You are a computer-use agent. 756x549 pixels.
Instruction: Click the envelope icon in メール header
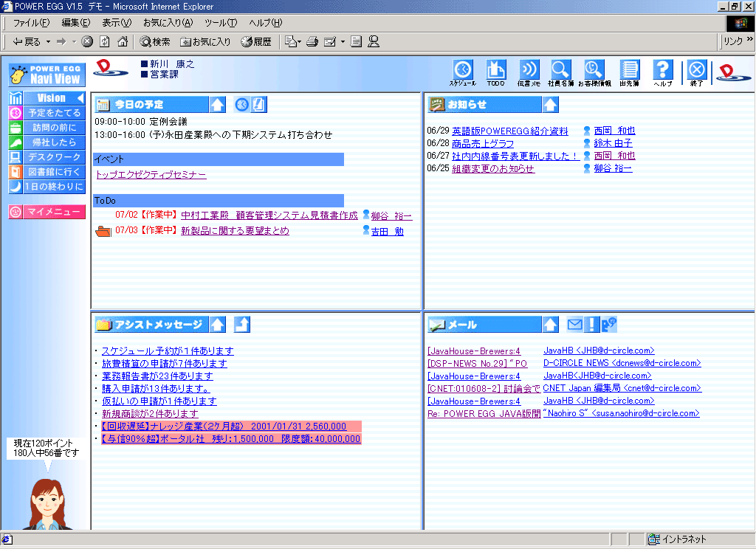click(574, 325)
